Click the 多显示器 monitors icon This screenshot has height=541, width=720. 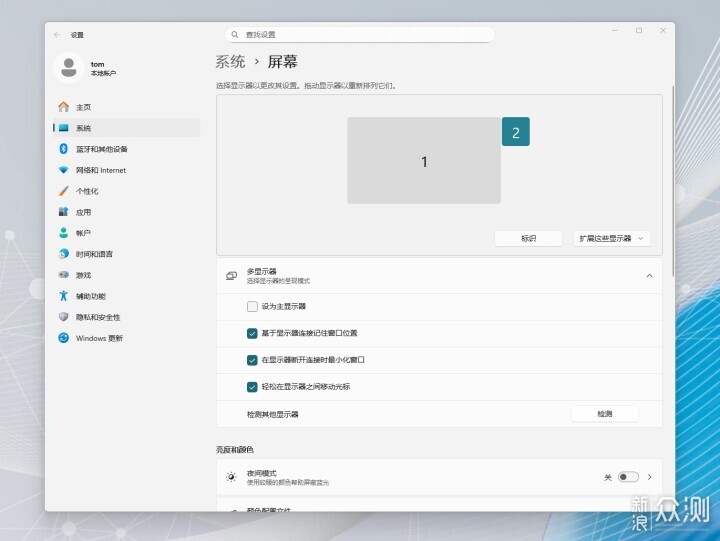(231, 276)
